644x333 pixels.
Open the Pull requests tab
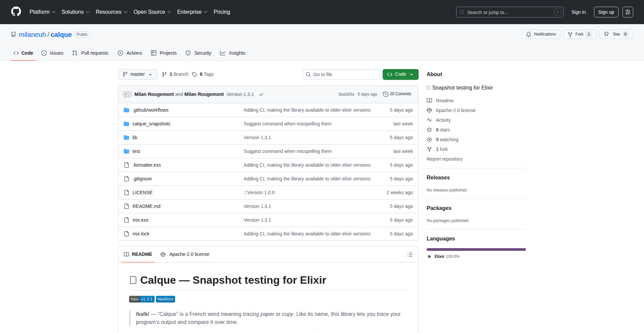(90, 53)
